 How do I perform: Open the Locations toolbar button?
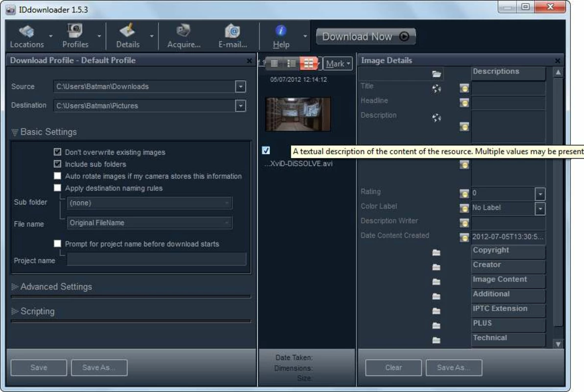tap(27, 37)
